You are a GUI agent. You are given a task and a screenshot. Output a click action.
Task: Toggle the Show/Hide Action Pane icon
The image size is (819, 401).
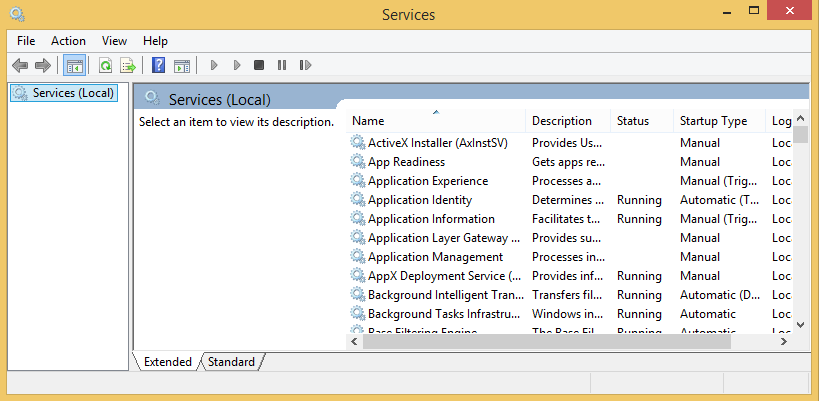point(181,65)
